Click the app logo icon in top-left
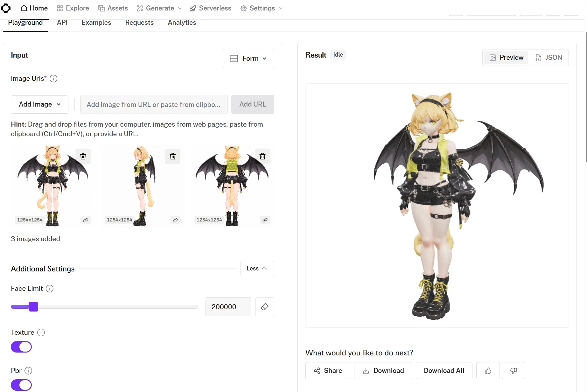This screenshot has height=392, width=587. pos(6,8)
